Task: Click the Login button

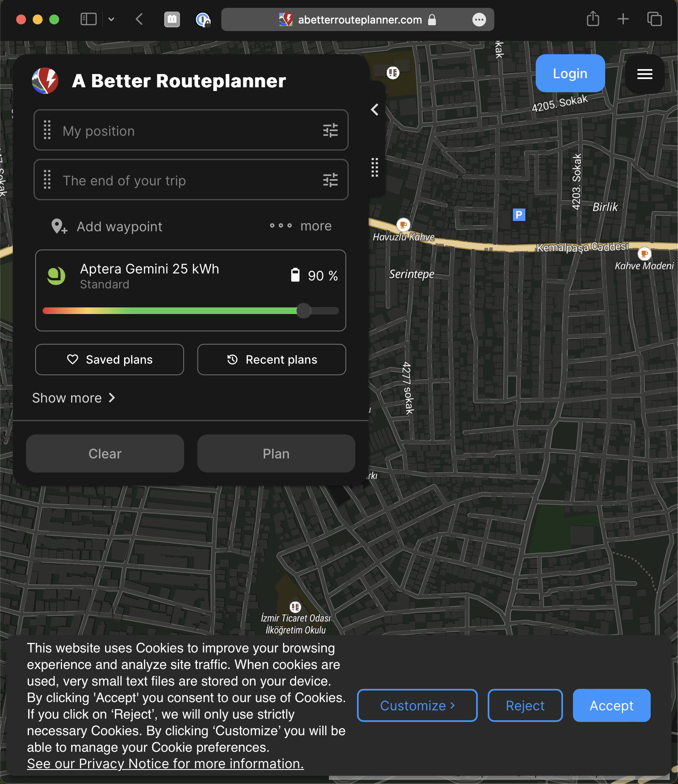Action: tap(570, 74)
